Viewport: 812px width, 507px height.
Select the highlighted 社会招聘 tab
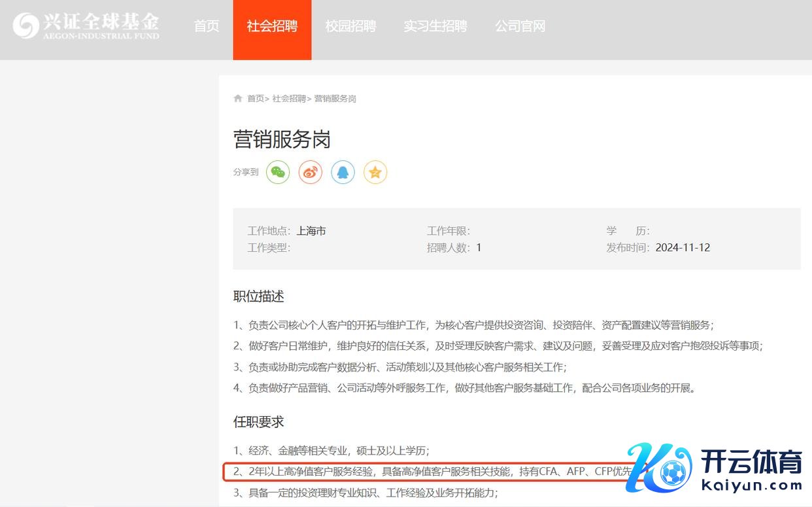click(x=272, y=26)
